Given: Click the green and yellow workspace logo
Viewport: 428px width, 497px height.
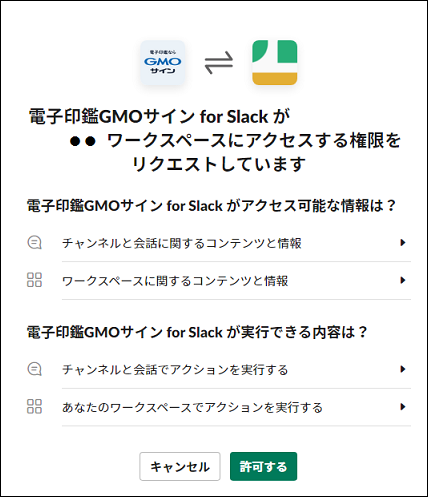Looking at the screenshot, I should 275,62.
